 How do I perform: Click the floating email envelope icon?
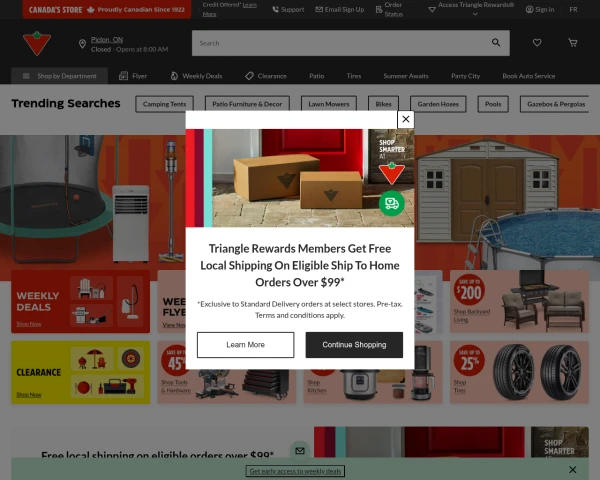coord(300,451)
